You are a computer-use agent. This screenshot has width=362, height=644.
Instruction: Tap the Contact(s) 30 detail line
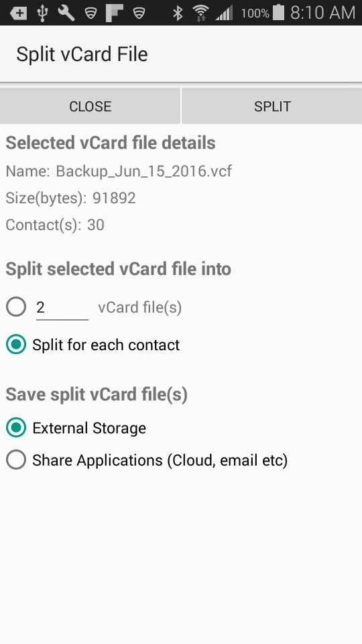[55, 225]
